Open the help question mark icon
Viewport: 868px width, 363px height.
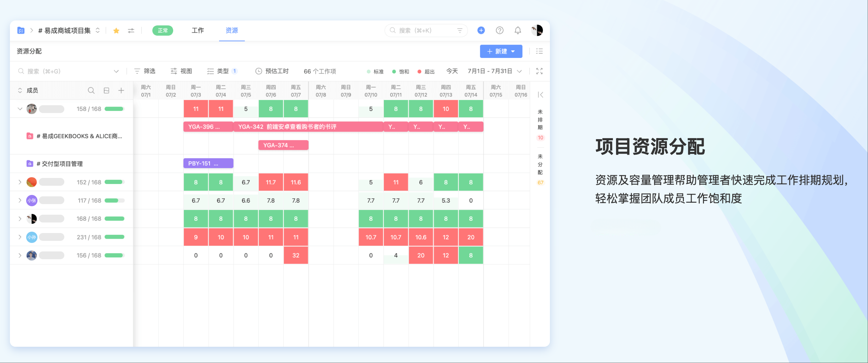(x=499, y=30)
